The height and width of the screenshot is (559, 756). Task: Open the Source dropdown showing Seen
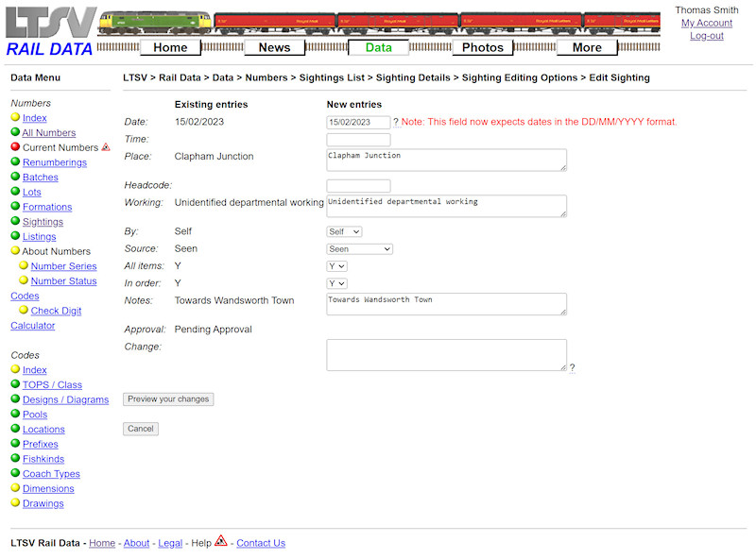pyautogui.click(x=359, y=248)
